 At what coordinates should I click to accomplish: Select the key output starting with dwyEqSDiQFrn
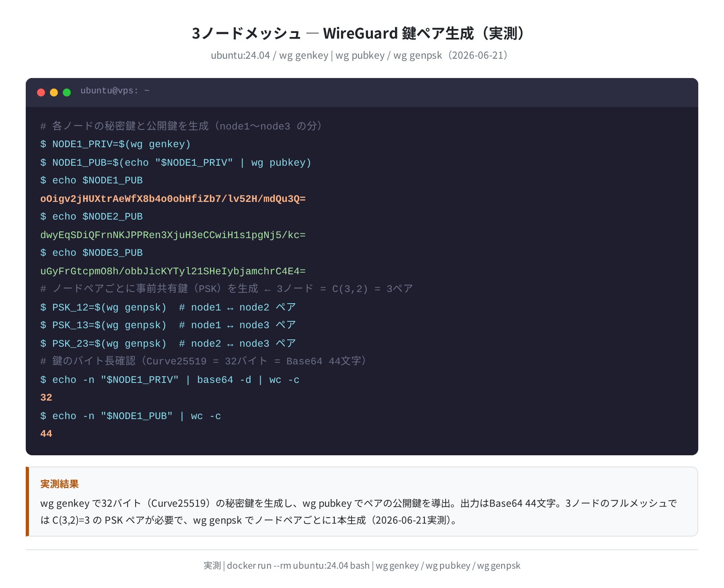pyautogui.click(x=173, y=235)
